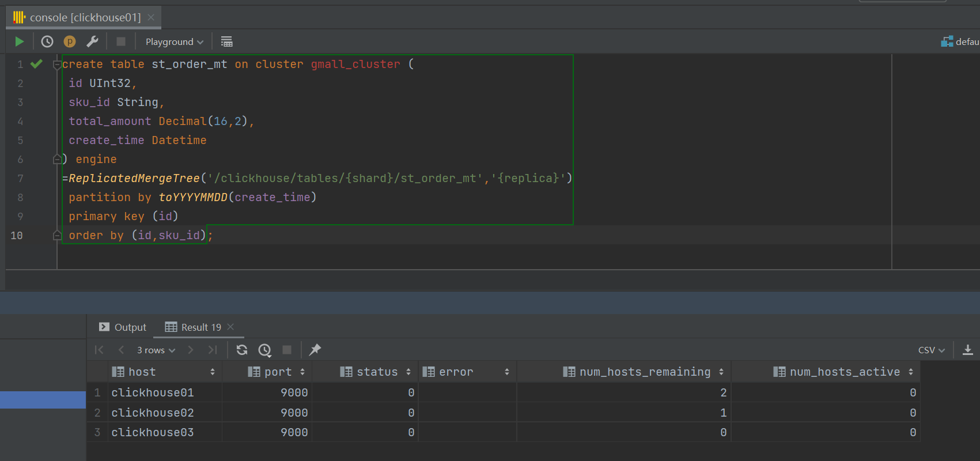The height and width of the screenshot is (461, 980).
Task: Click the orange transaction mode icon
Action: pos(70,41)
